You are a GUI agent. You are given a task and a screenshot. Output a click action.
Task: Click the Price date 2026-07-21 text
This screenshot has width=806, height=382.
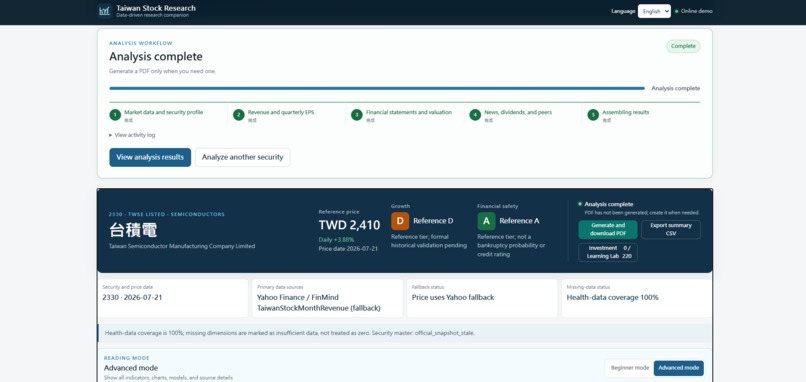tap(348, 248)
